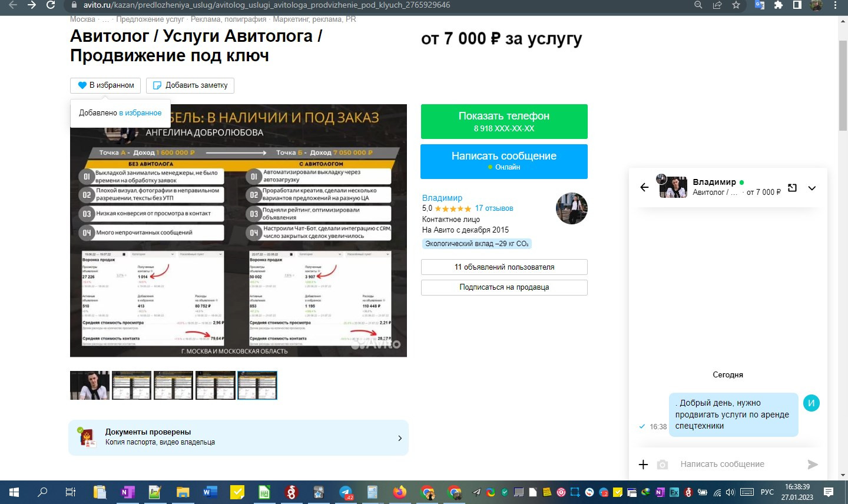Click the Экологический вклад badge
This screenshot has height=504, width=848.
tap(477, 244)
